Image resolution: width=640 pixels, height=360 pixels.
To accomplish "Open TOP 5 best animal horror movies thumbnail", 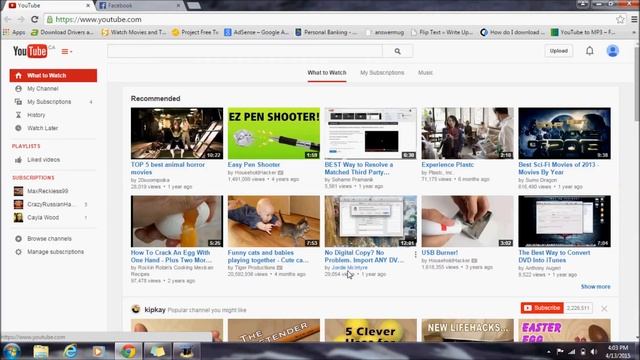I will (177, 133).
